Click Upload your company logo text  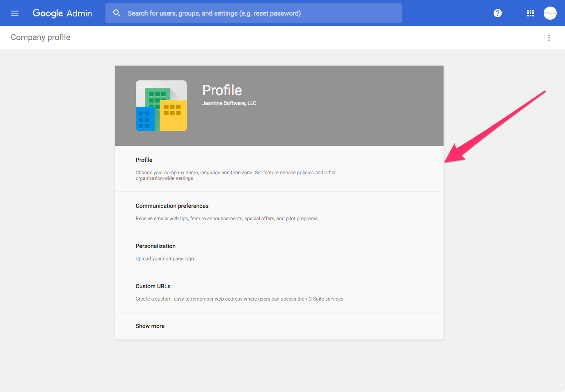click(165, 259)
